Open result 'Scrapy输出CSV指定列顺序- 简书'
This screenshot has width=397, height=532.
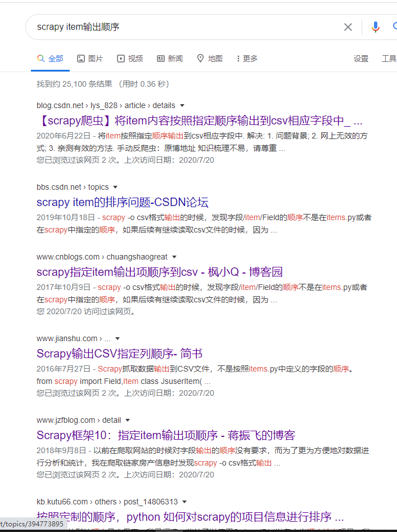click(x=119, y=354)
